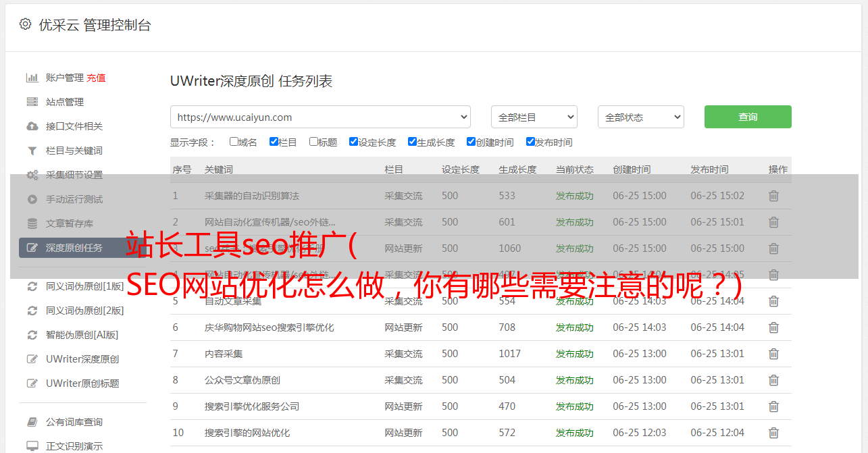
Task: Toggle the 设定长度 field checkbox
Action: 353,142
